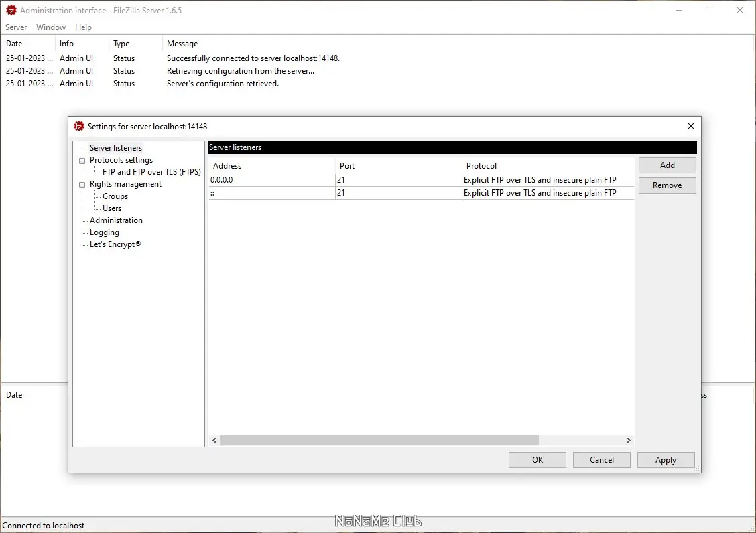Screen dimensions: 756x533
Task: Select log row 'Server's configuration retrieved.'
Action: click(x=377, y=84)
